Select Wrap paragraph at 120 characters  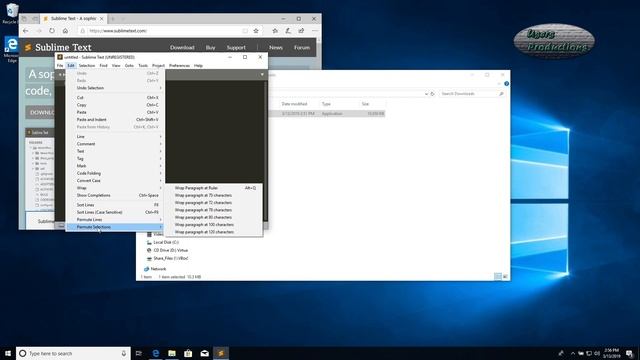click(x=214, y=232)
